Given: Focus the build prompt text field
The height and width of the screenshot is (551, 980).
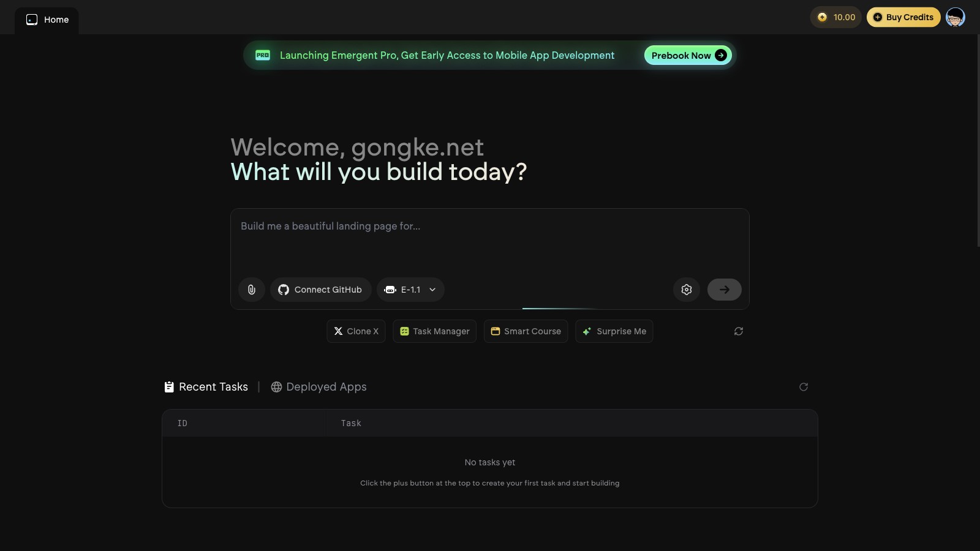Looking at the screenshot, I should (489, 242).
